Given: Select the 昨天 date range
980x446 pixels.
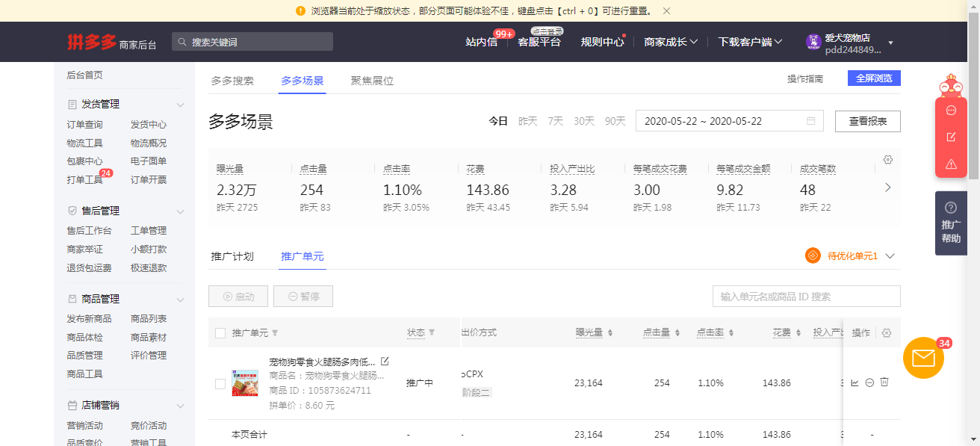Looking at the screenshot, I should [528, 121].
